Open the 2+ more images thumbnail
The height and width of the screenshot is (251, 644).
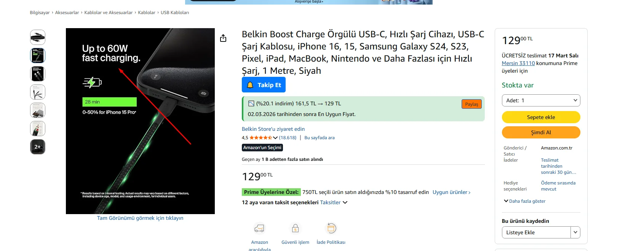(38, 147)
